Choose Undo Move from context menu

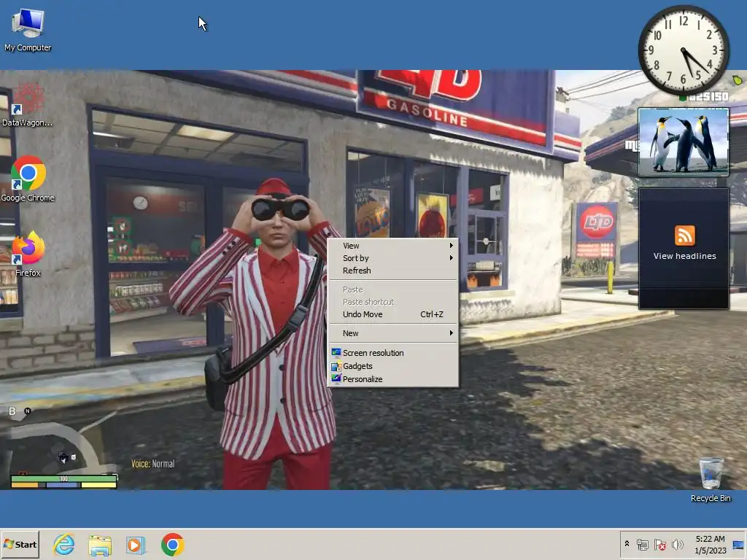(393, 314)
